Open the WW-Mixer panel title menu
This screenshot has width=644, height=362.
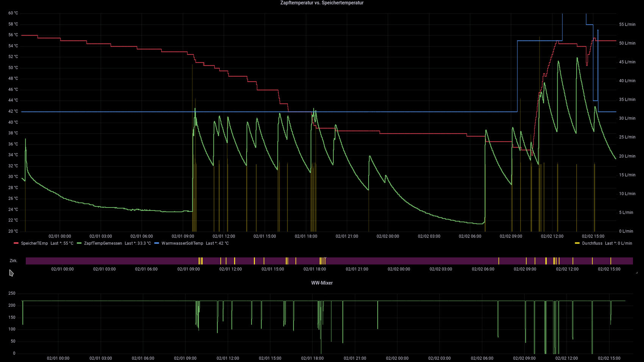click(322, 283)
